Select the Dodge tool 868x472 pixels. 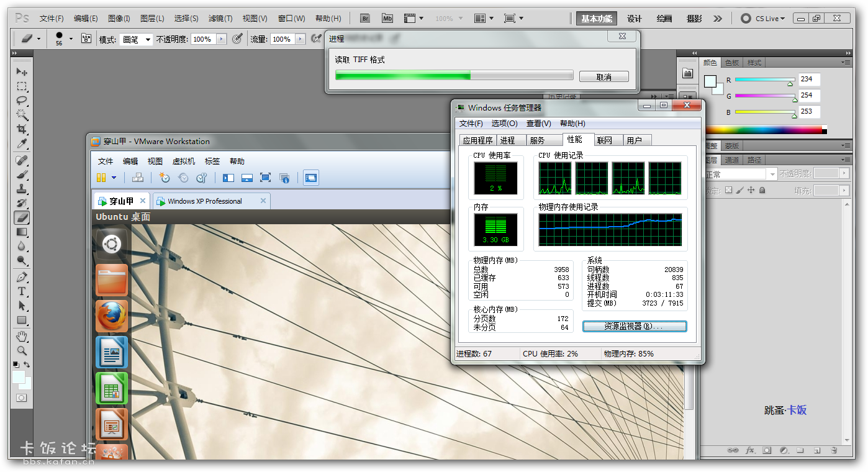click(x=22, y=260)
